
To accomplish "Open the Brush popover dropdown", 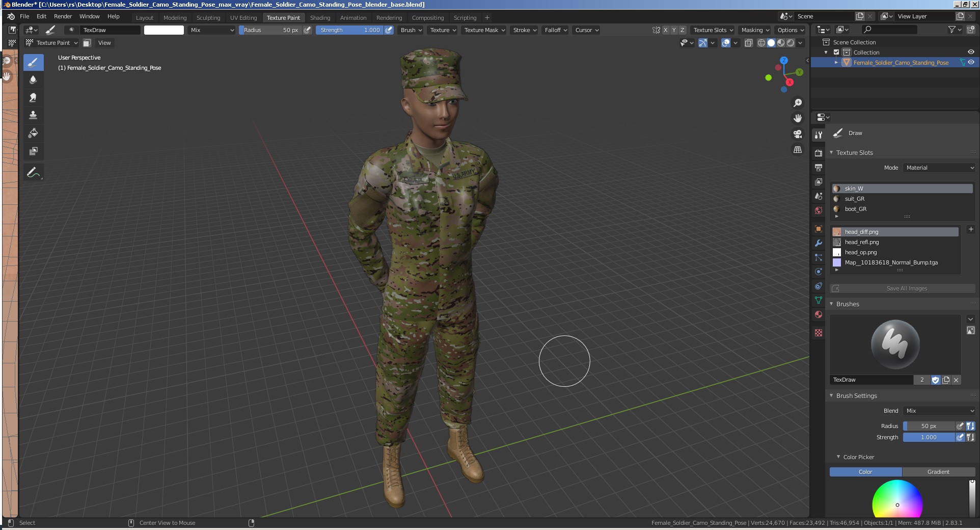I will [411, 30].
